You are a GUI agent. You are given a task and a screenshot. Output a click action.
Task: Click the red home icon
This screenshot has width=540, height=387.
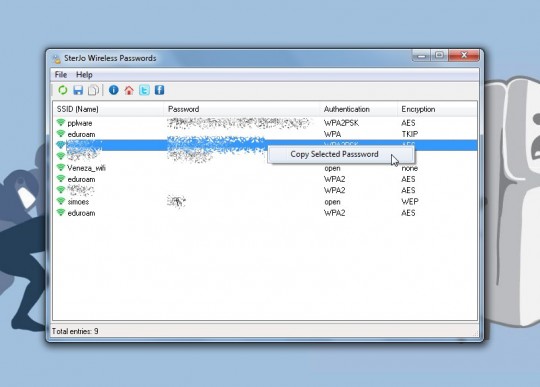pyautogui.click(x=129, y=90)
